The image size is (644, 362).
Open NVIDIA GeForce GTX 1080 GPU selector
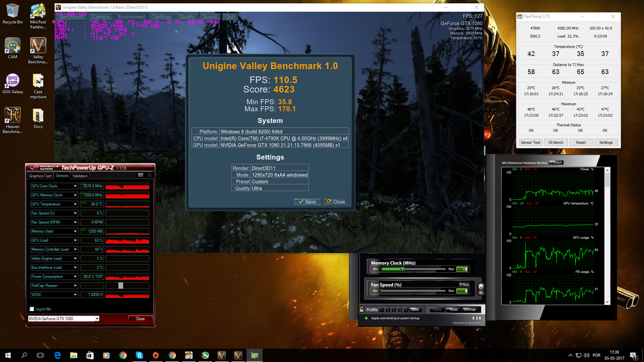(64, 319)
